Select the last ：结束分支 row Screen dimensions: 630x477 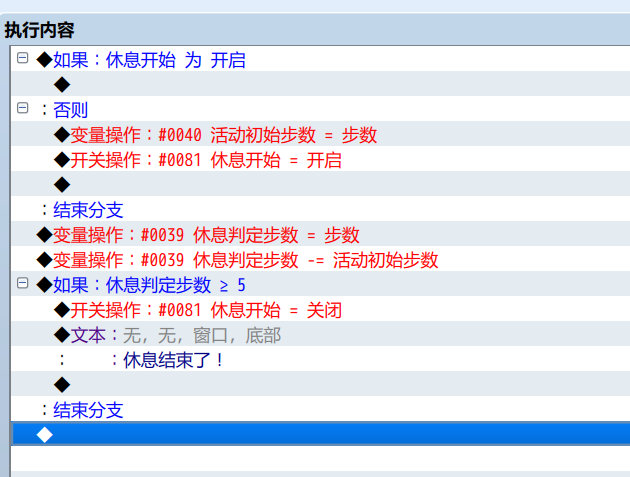pyautogui.click(x=320, y=409)
